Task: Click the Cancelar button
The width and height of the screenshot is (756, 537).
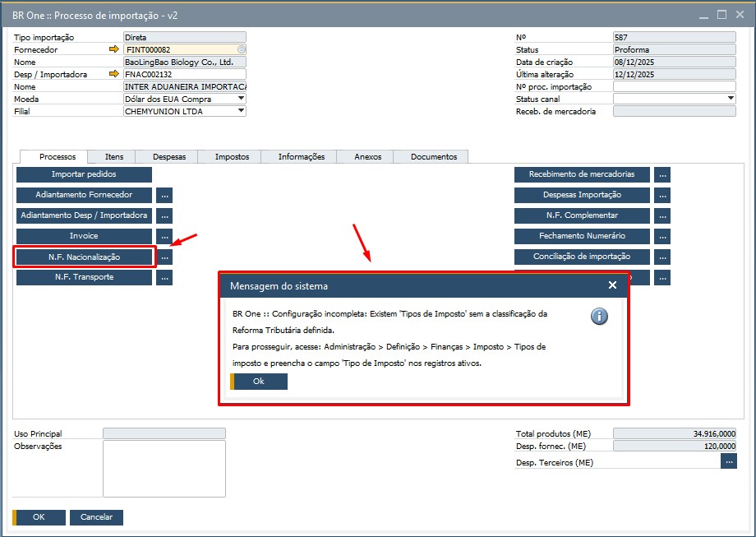Action: (96, 517)
